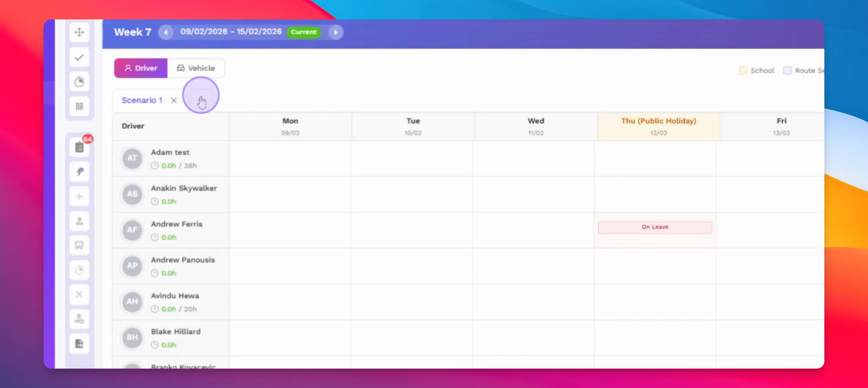Click the faded timer icon below the bus
The image size is (868, 388).
tap(79, 270)
